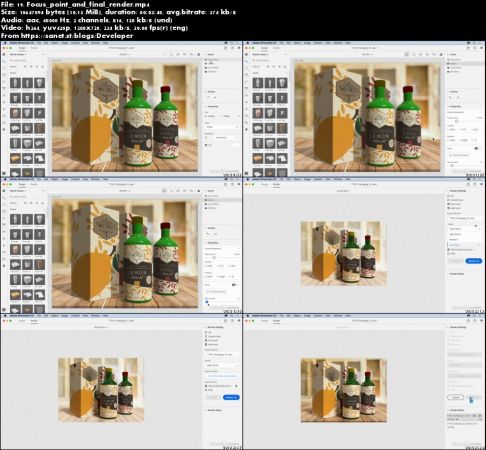Viewport: 486px width, 450px height.
Task: Open the Starter Assets dropdown in the top-left frame
Action: point(18,54)
